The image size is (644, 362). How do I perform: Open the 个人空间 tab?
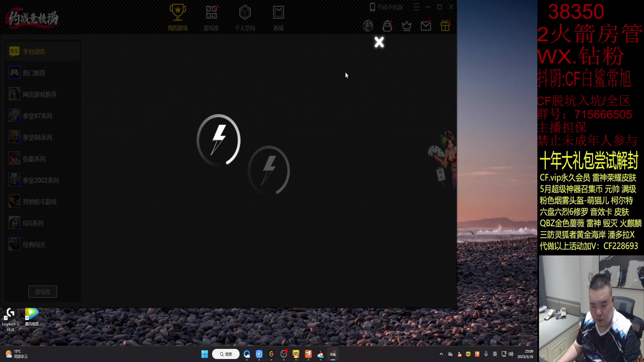coord(245,18)
